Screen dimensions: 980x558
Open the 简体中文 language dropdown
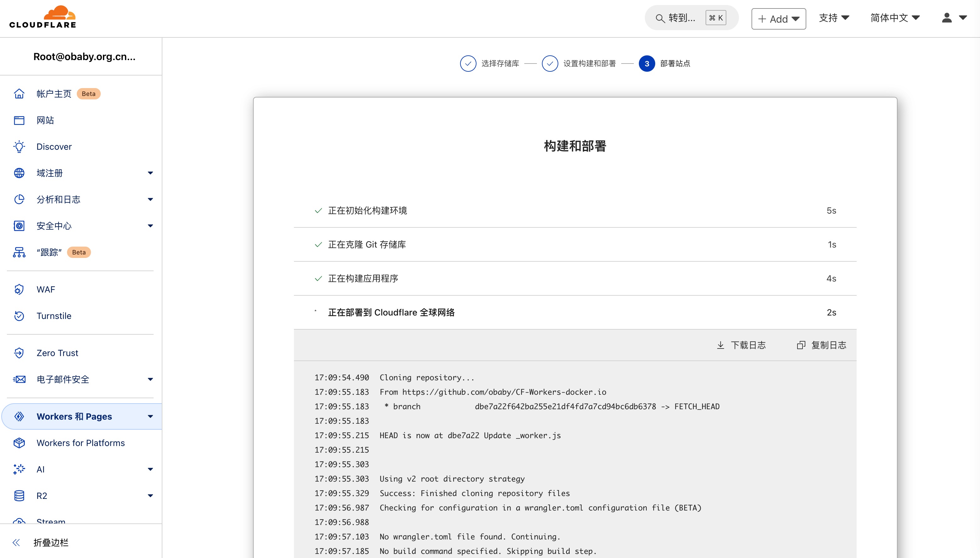point(895,18)
